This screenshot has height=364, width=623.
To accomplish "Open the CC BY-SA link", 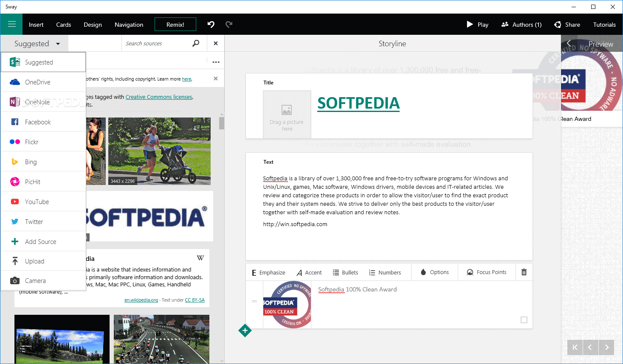I will click(195, 300).
